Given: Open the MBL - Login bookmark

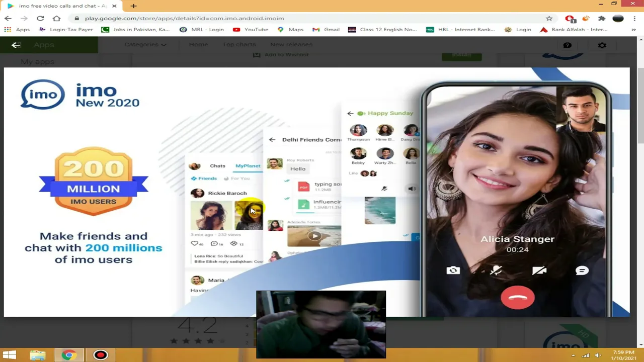Looking at the screenshot, I should point(202,30).
